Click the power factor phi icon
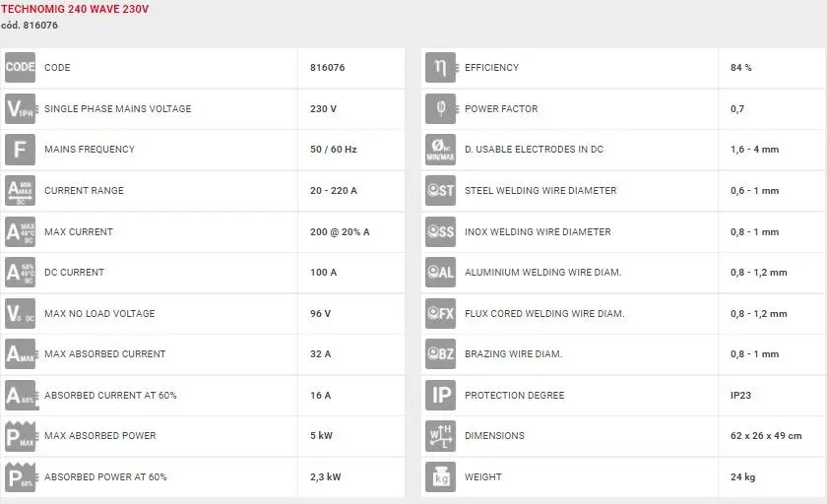Image resolution: width=827 pixels, height=504 pixels. 440,109
